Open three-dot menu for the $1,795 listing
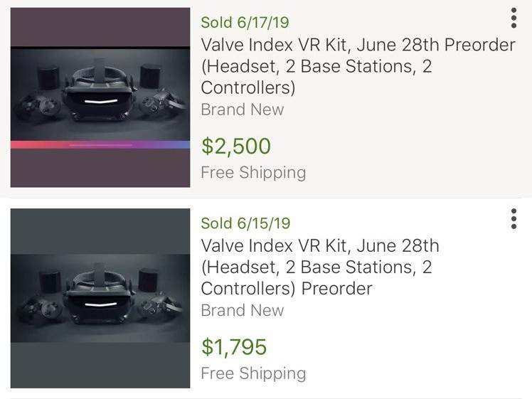532x399 pixels. (514, 219)
